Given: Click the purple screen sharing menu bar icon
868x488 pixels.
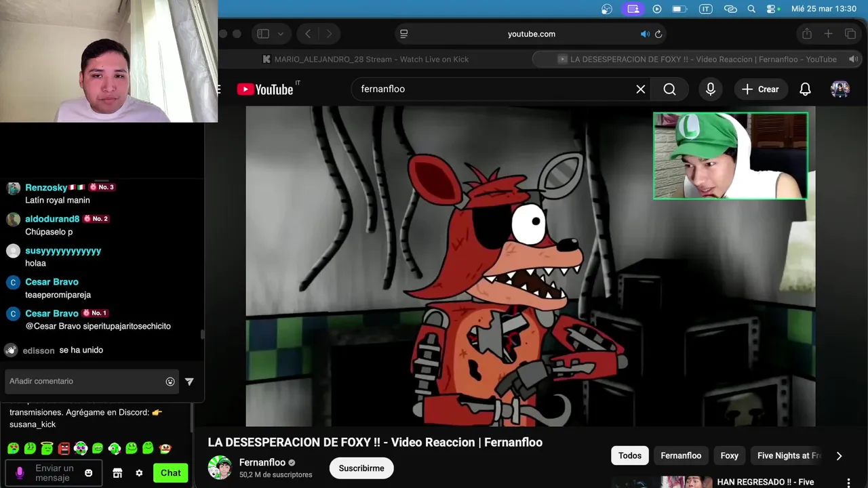Looking at the screenshot, I should pyautogui.click(x=633, y=9).
